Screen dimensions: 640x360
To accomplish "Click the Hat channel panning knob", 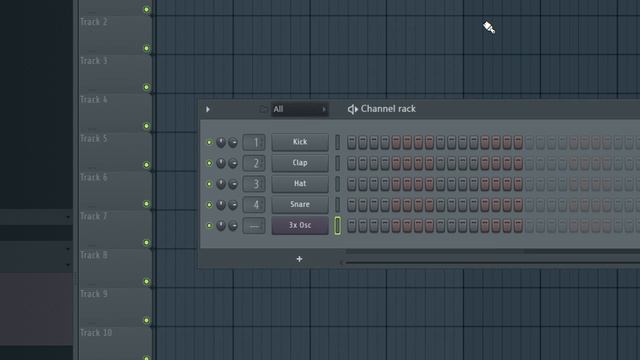I will [221, 184].
